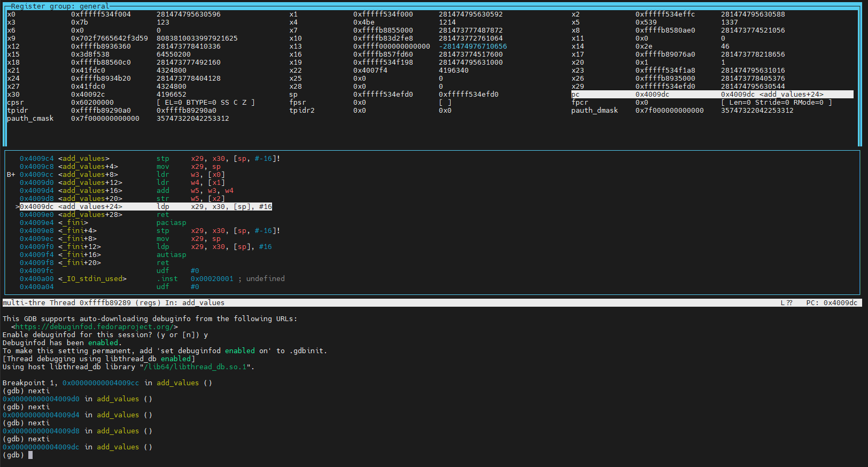Click the cpsr register flags text

coord(206,103)
